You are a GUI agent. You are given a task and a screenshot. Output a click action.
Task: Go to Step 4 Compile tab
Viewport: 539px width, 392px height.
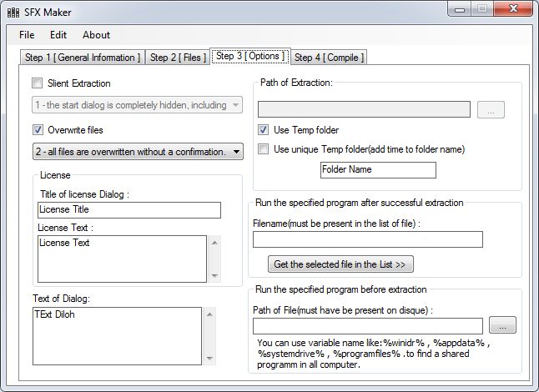point(329,58)
